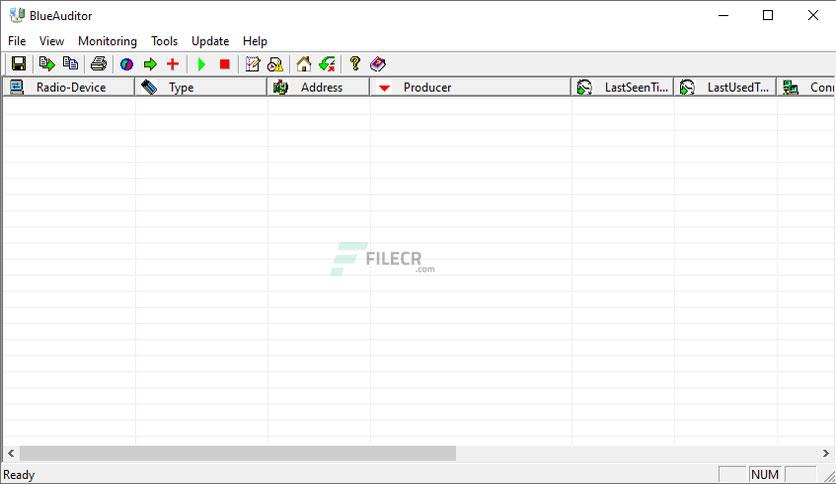
Task: Minimize the BlueAuditor window
Action: [x=724, y=15]
